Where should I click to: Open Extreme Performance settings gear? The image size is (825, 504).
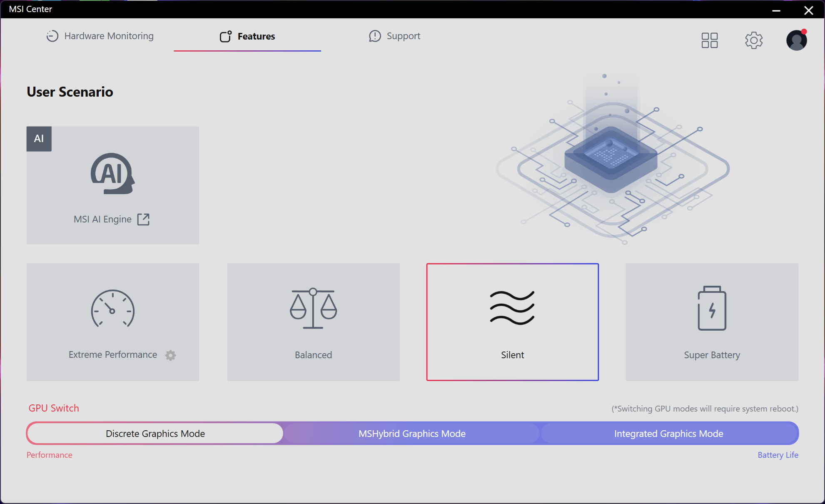[x=170, y=355]
